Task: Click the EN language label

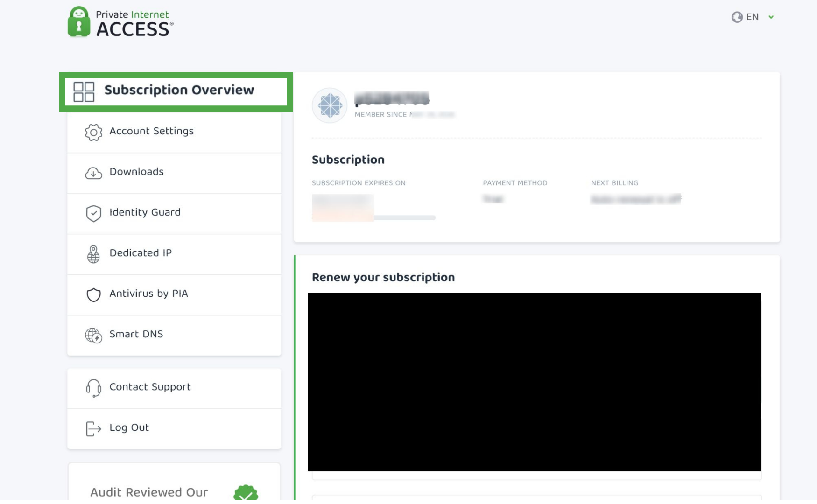Action: (x=752, y=17)
